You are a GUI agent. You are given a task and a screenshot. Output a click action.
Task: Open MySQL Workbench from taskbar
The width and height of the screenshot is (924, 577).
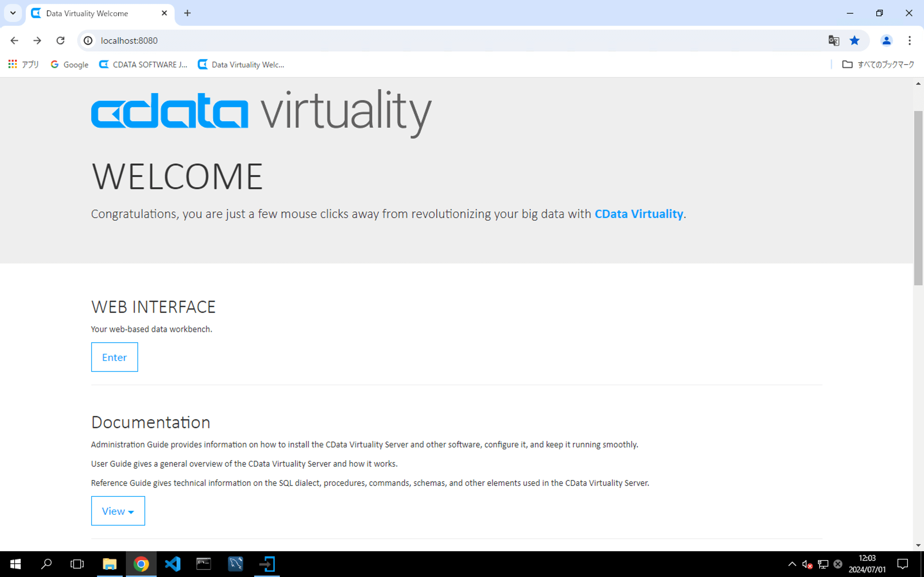235,564
